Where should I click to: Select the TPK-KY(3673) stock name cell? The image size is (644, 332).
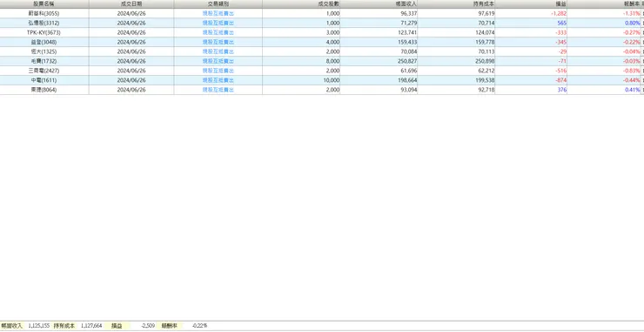(44, 32)
